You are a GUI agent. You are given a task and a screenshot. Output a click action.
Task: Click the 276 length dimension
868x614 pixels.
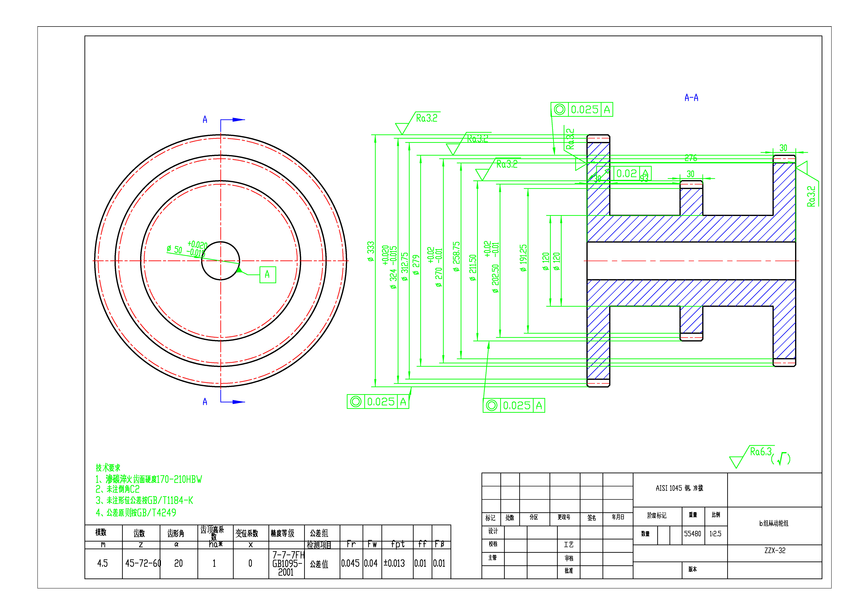[691, 158]
